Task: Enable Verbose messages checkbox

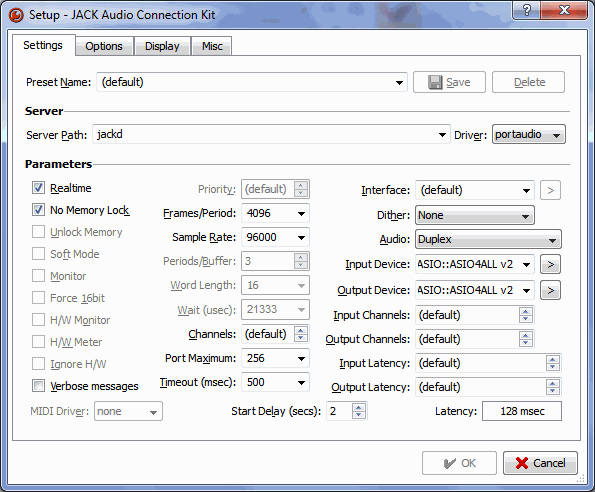Action: pos(38,386)
